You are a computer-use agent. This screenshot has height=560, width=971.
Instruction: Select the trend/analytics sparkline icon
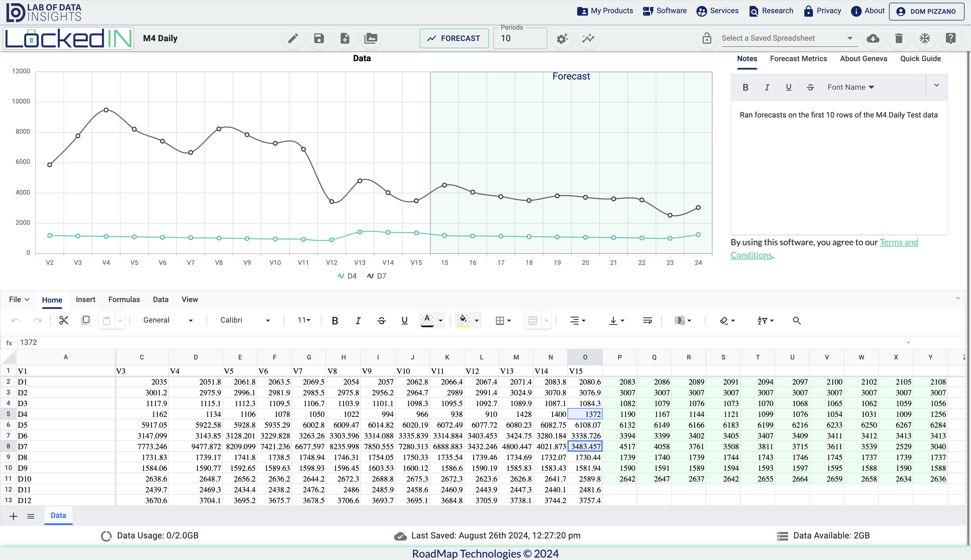(588, 38)
